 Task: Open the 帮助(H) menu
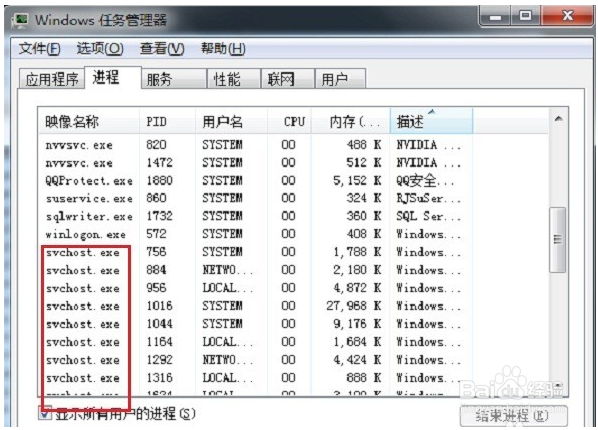click(x=223, y=49)
